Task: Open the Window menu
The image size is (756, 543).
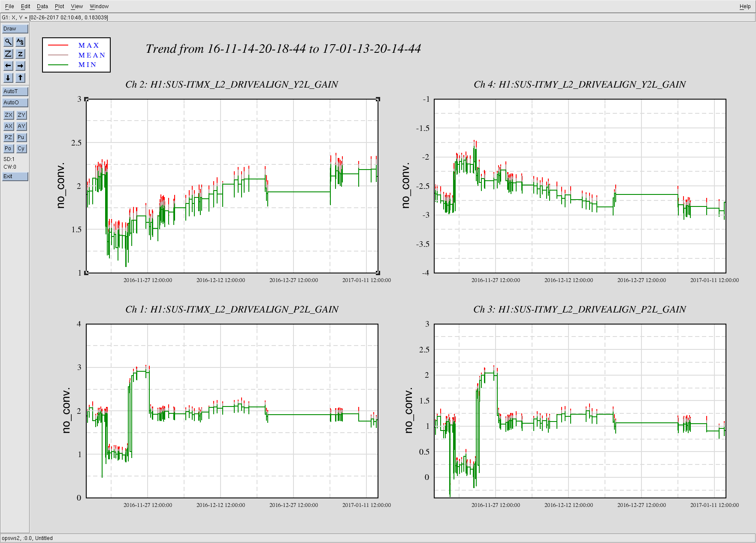Action: (99, 6)
